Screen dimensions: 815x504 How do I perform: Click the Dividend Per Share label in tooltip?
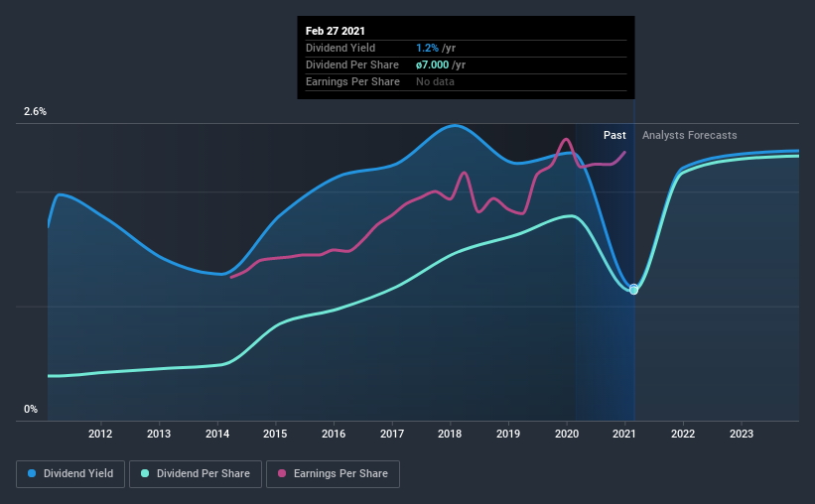[x=352, y=64]
